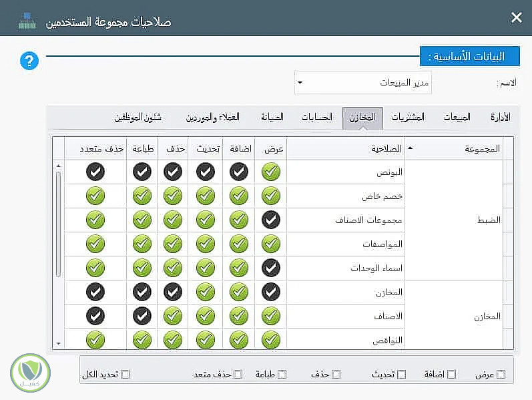Click the الصلاحية column header
This screenshot has width=532, height=400.
pyautogui.click(x=346, y=148)
